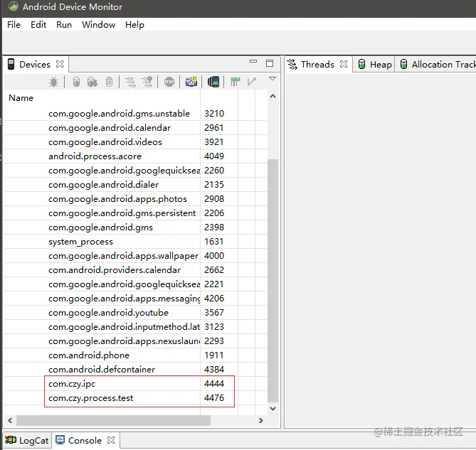Click the Update Heap icon
The image size is (476, 450).
76,82
